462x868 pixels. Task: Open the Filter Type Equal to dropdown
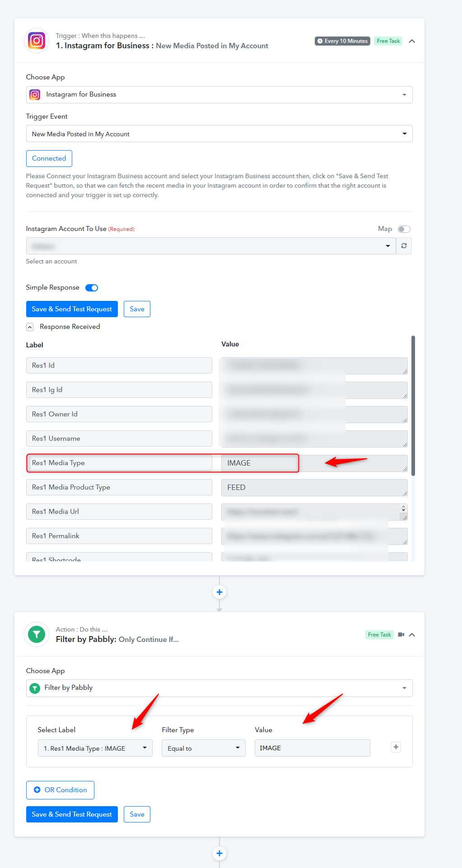[x=204, y=748]
